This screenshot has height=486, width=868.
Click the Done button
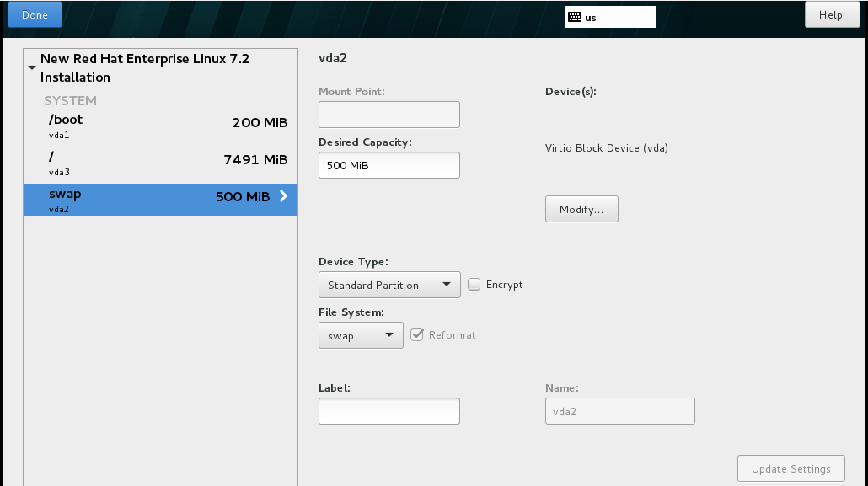point(35,14)
